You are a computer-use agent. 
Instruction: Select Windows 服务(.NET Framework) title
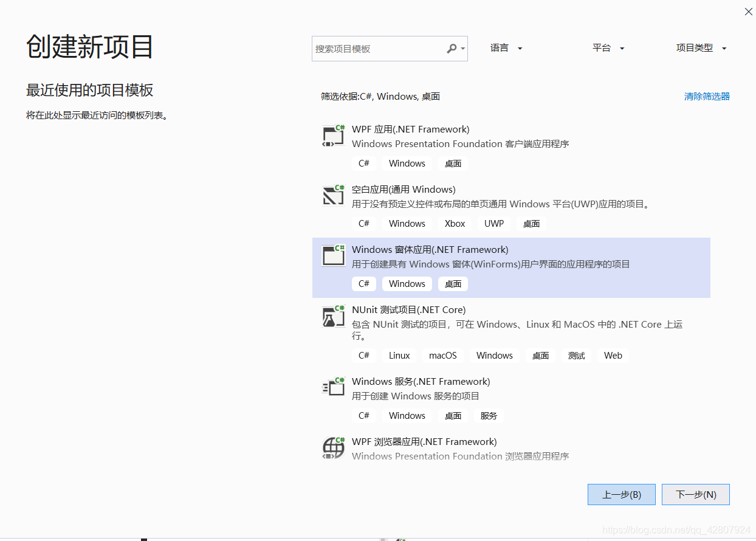421,381
